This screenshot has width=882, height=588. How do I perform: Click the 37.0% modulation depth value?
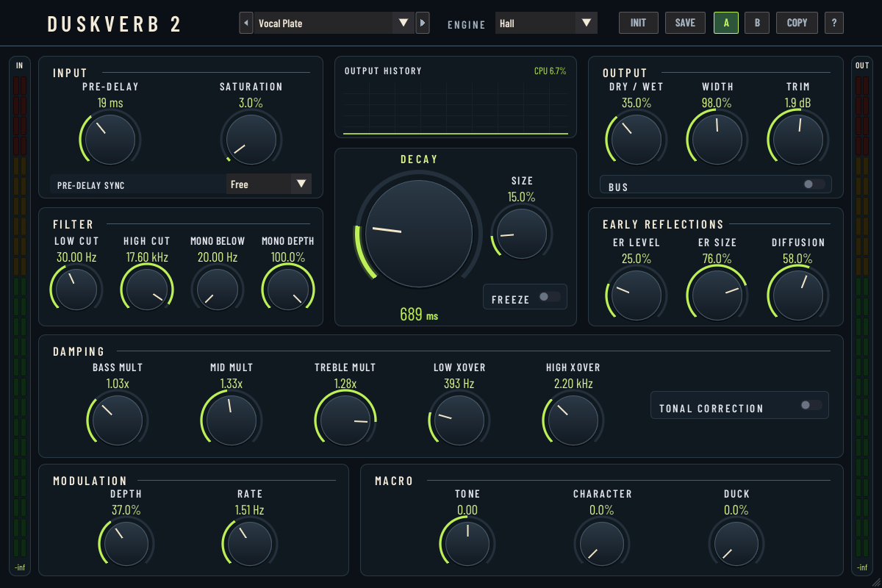(126, 510)
